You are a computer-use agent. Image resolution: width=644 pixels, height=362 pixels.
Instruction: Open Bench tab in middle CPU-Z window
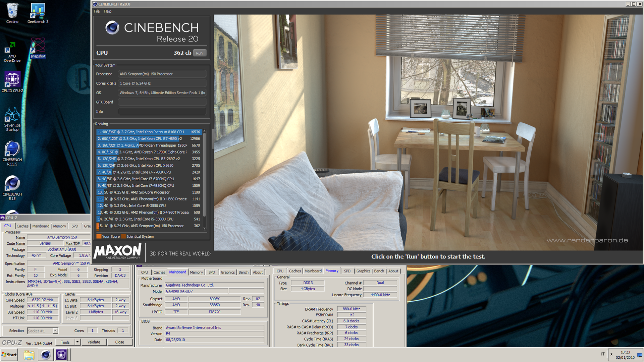pyautogui.click(x=244, y=273)
